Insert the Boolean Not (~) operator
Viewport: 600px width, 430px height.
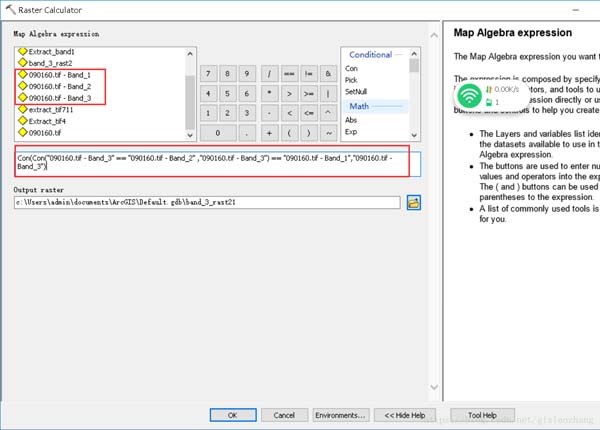328,133
